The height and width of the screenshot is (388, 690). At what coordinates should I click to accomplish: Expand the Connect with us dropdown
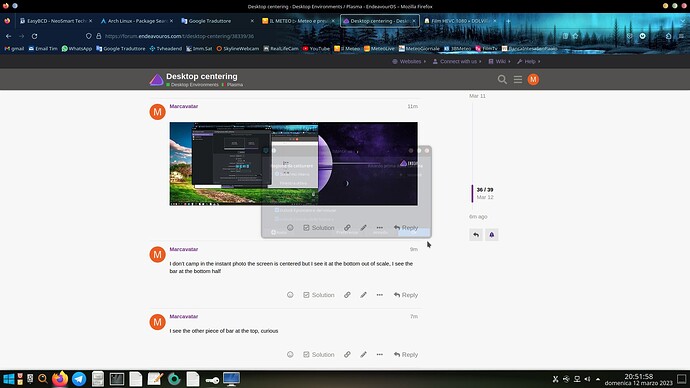coord(457,62)
